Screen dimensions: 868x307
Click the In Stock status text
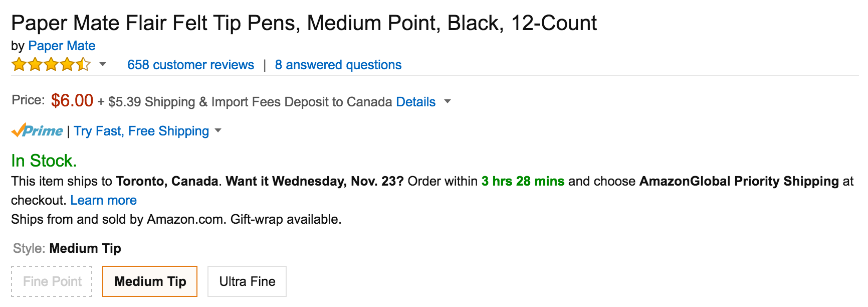pyautogui.click(x=44, y=161)
